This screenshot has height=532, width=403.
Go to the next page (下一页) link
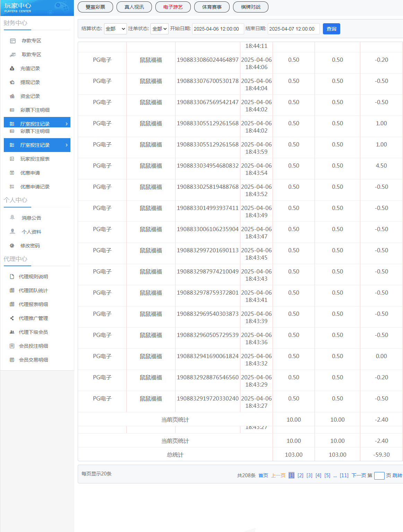click(359, 475)
